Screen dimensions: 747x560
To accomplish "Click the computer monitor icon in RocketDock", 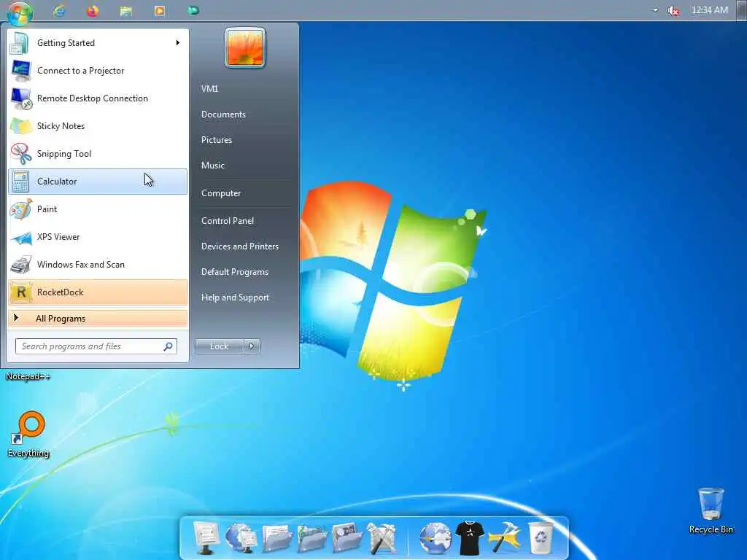I will [x=206, y=538].
